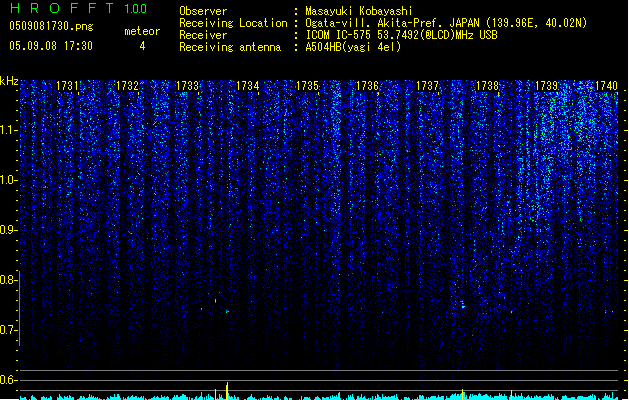This screenshot has height=400, width=629.
Task: Click the HROFFT title text
Action: point(62,8)
